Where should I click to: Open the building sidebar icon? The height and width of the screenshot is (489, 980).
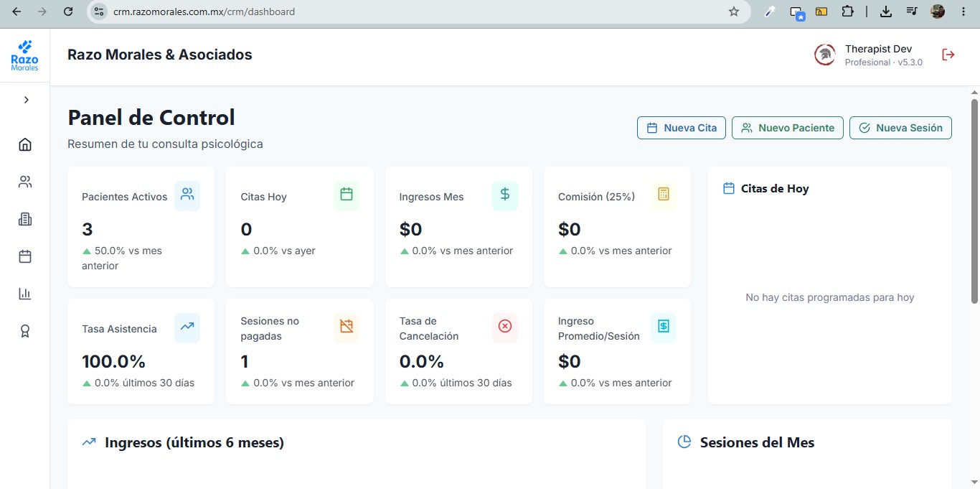tap(25, 219)
